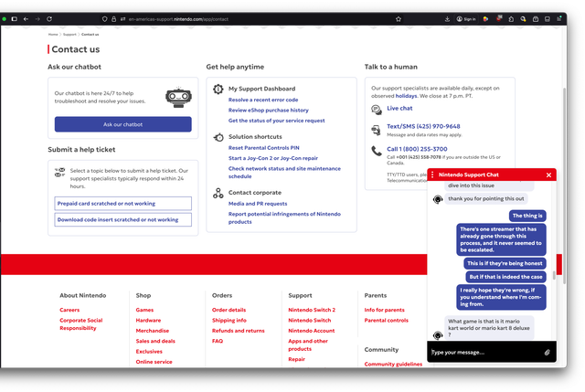
Task: Click the Support breadcrumb link
Action: [69, 35]
